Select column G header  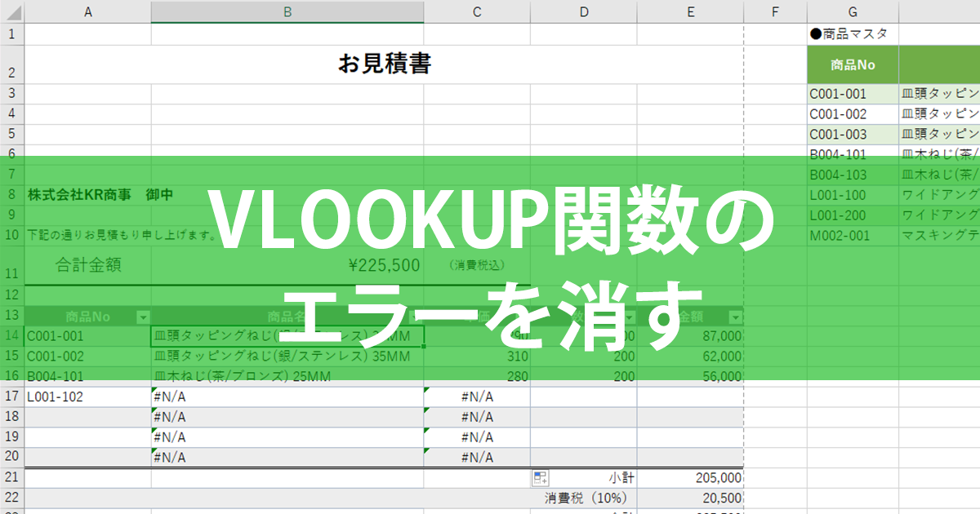pyautogui.click(x=853, y=11)
